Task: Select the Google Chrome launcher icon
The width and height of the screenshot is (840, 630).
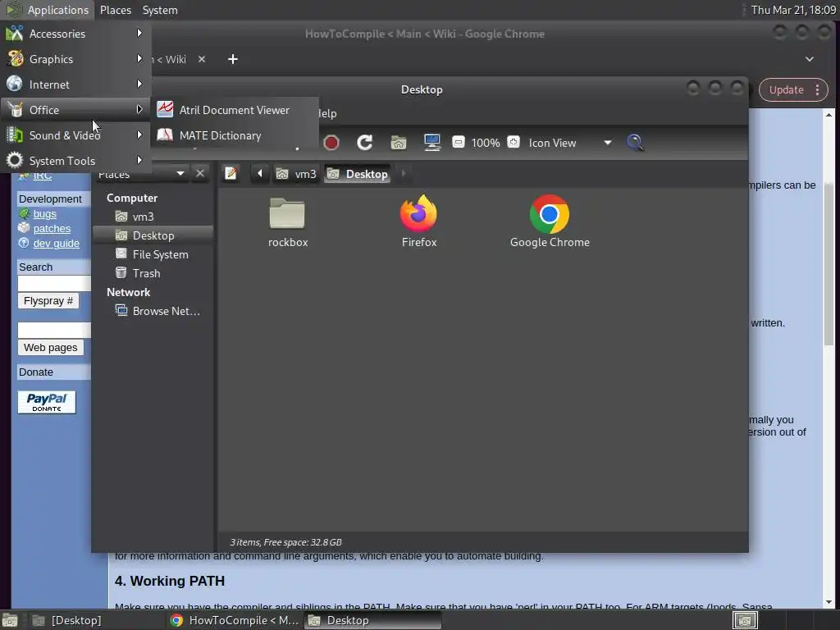Action: pyautogui.click(x=550, y=221)
